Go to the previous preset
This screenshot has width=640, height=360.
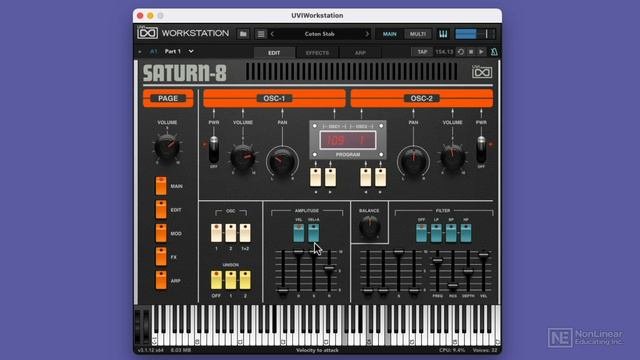[x=272, y=34]
